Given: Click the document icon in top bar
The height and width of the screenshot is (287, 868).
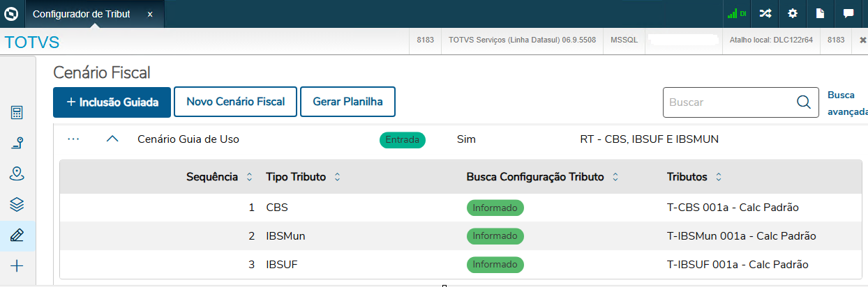Looking at the screenshot, I should [x=821, y=13].
